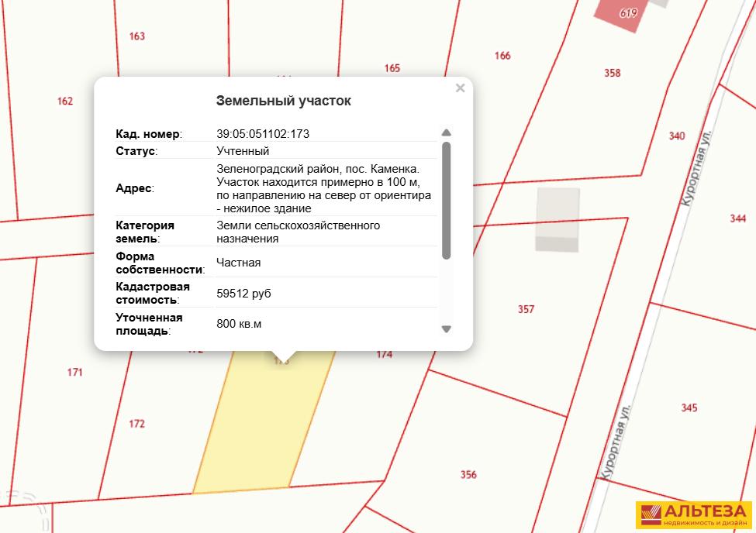Image resolution: width=756 pixels, height=533 pixels.
Task: Select parcel 171 on the map
Action: (x=74, y=373)
